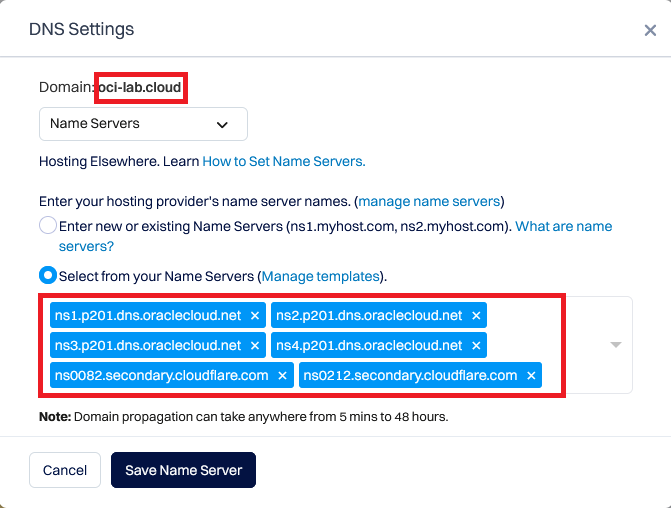Remove ns0212.secondary.cloudflare.com tag with its x icon
The image size is (671, 508).
[531, 376]
